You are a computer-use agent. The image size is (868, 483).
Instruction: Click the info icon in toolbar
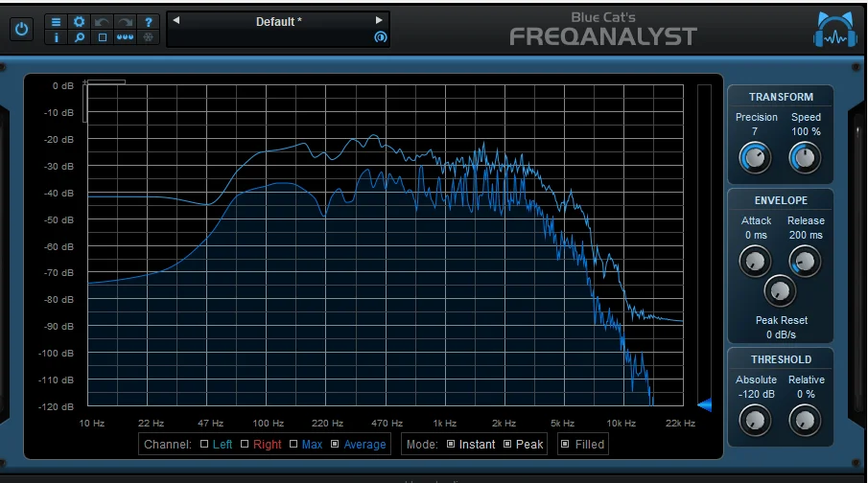57,37
